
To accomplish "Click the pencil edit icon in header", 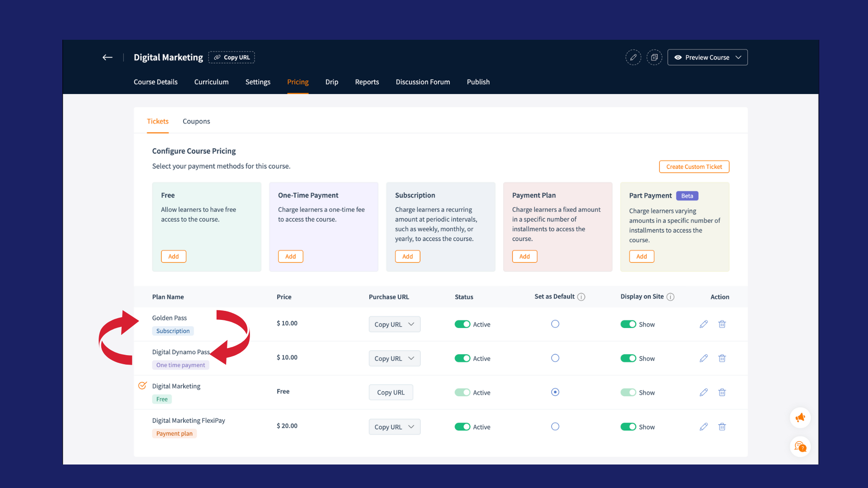I will point(633,57).
